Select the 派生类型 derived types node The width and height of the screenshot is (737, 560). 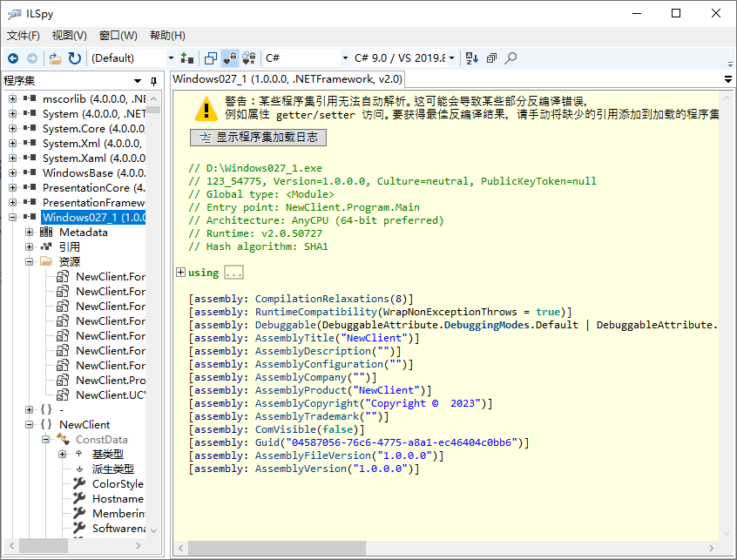click(112, 469)
